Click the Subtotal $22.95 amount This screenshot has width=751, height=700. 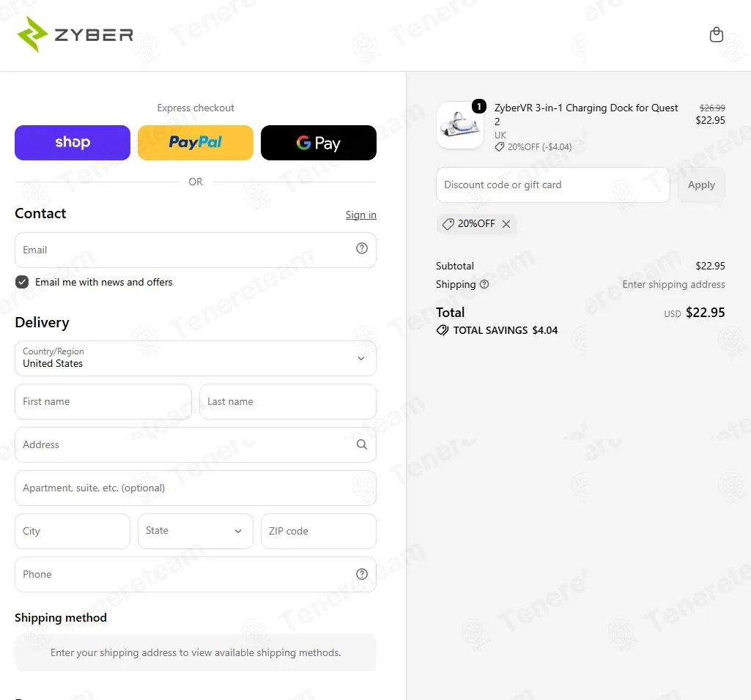tap(710, 266)
